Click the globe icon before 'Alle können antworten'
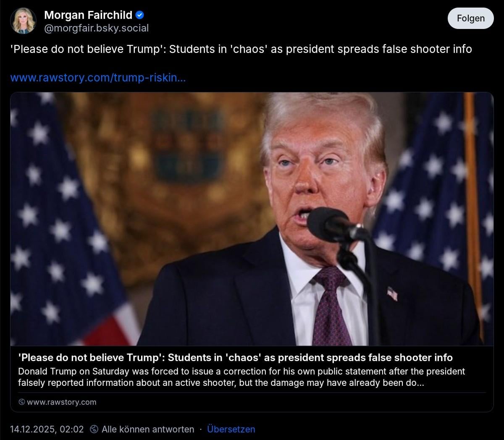504x440 pixels. point(94,429)
